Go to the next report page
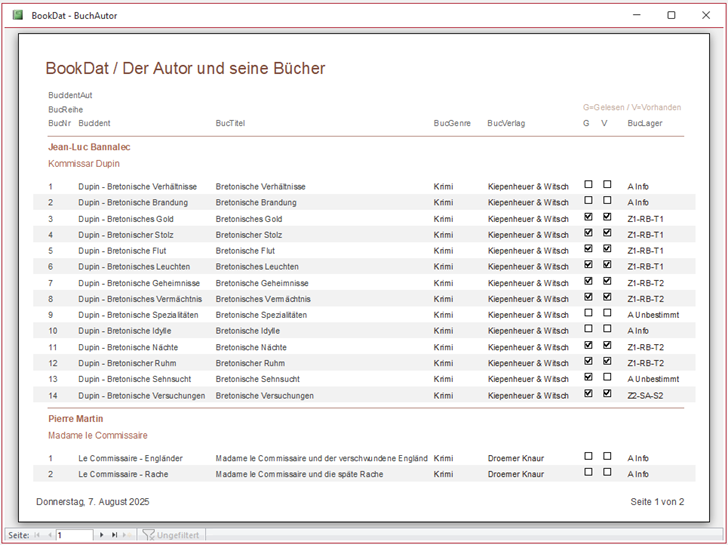 (x=101, y=535)
